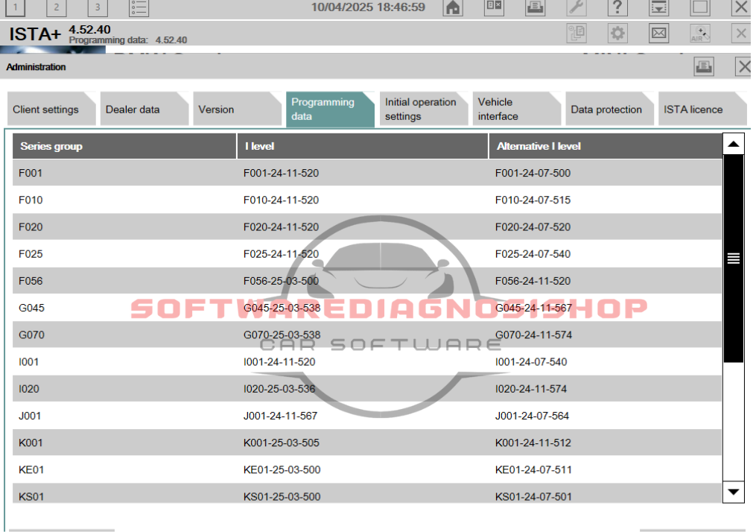Screen dimensions: 756x532
Task: Click the display switch icon beside home
Action: (495, 7)
